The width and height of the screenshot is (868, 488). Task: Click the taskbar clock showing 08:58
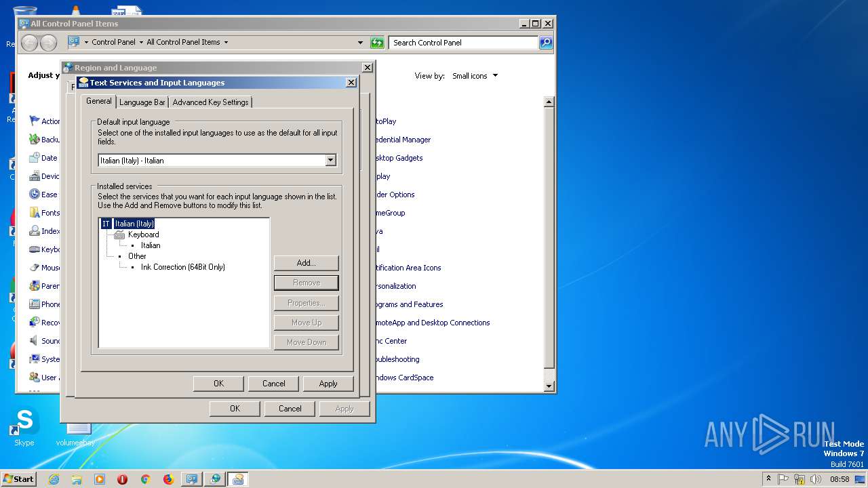[x=840, y=479]
